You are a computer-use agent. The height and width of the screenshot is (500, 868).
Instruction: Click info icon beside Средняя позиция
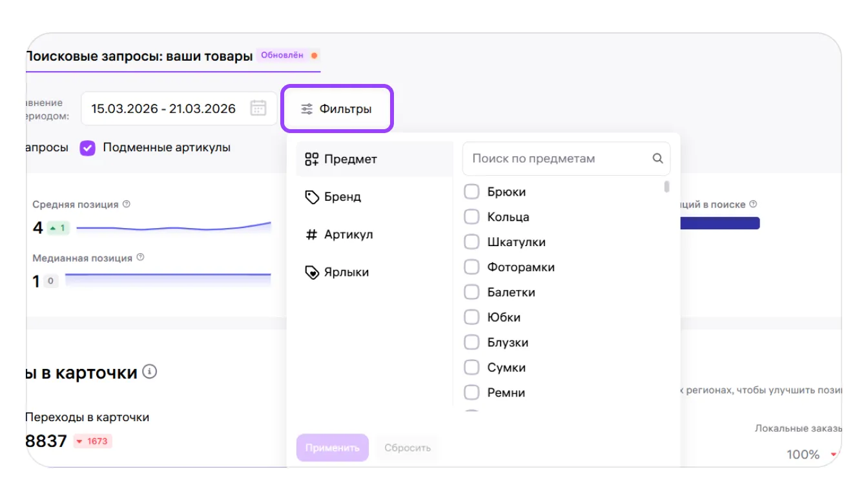(127, 204)
